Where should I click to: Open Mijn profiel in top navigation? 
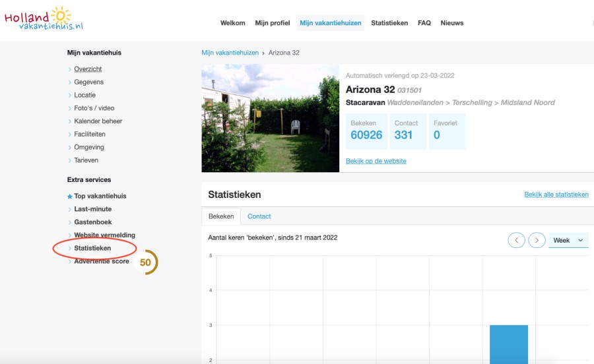(x=273, y=23)
